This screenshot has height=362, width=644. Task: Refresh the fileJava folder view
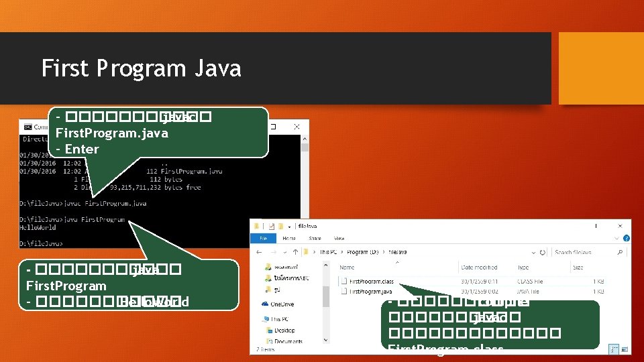click(543, 253)
